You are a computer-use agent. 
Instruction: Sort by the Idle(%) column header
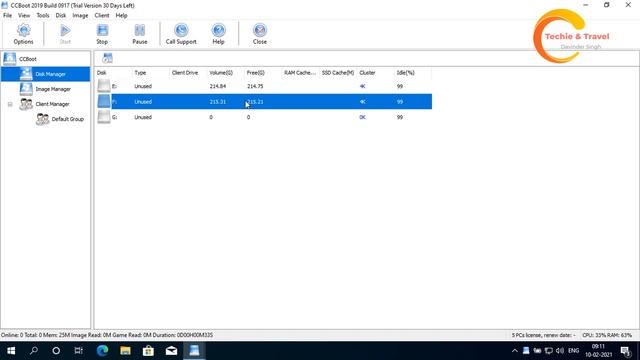pos(413,73)
